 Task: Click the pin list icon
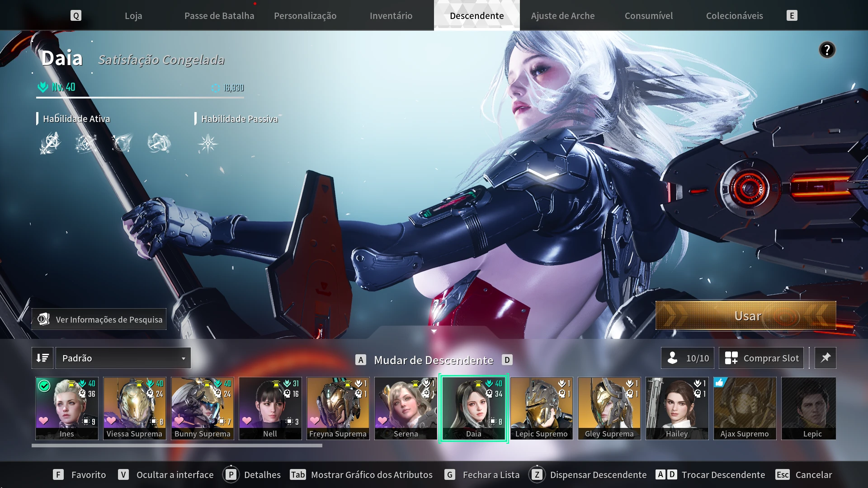826,358
